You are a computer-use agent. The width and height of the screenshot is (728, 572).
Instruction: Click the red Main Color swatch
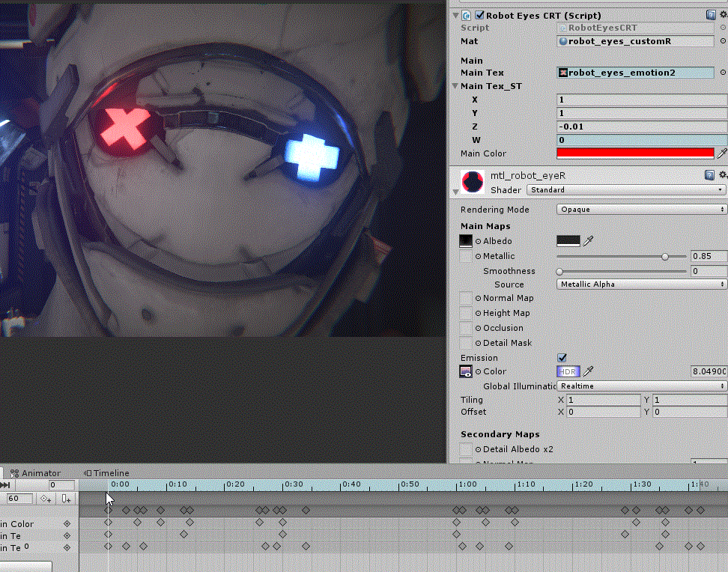click(635, 153)
